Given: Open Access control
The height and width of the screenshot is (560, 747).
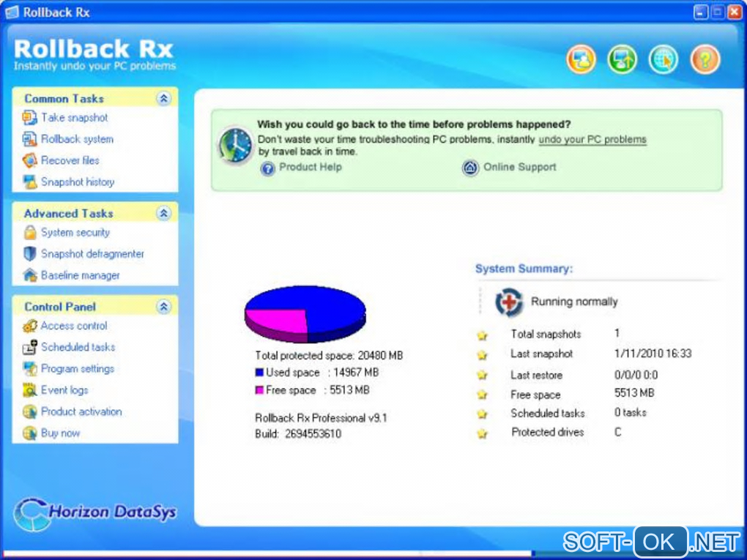Looking at the screenshot, I should click(x=74, y=326).
